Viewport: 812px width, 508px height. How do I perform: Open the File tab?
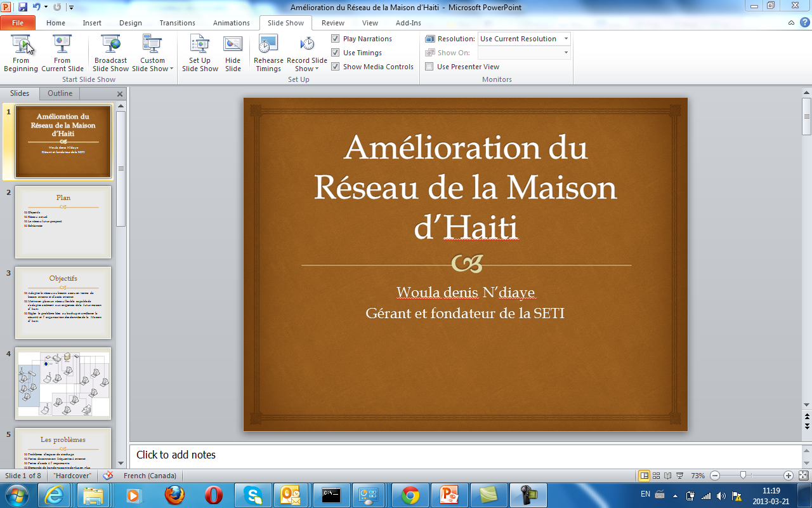[x=18, y=23]
